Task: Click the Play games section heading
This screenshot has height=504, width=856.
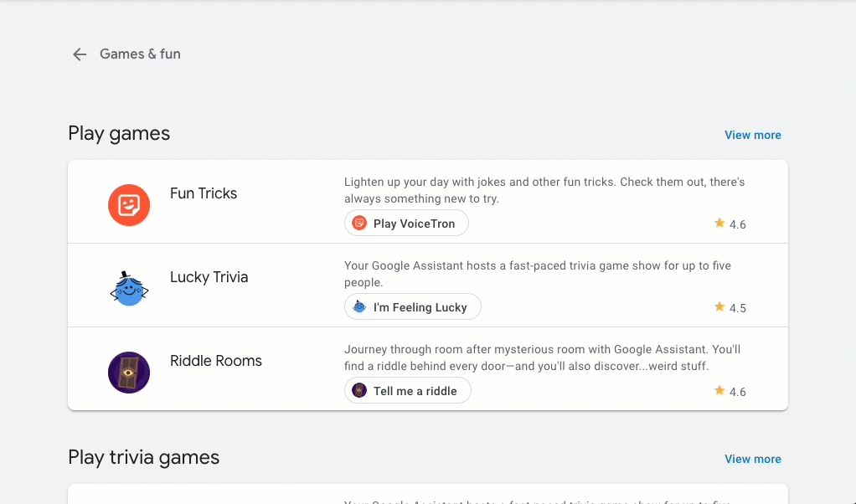Action: (119, 134)
